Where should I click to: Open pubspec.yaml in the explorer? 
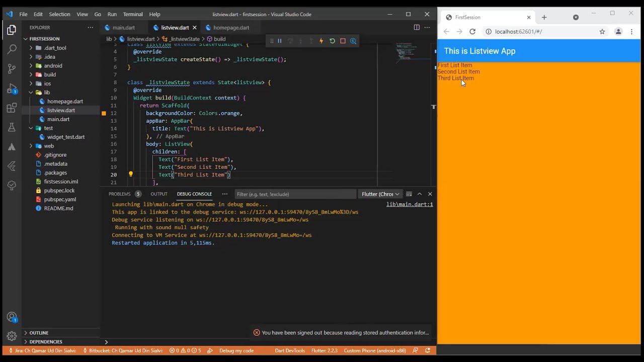(60, 200)
